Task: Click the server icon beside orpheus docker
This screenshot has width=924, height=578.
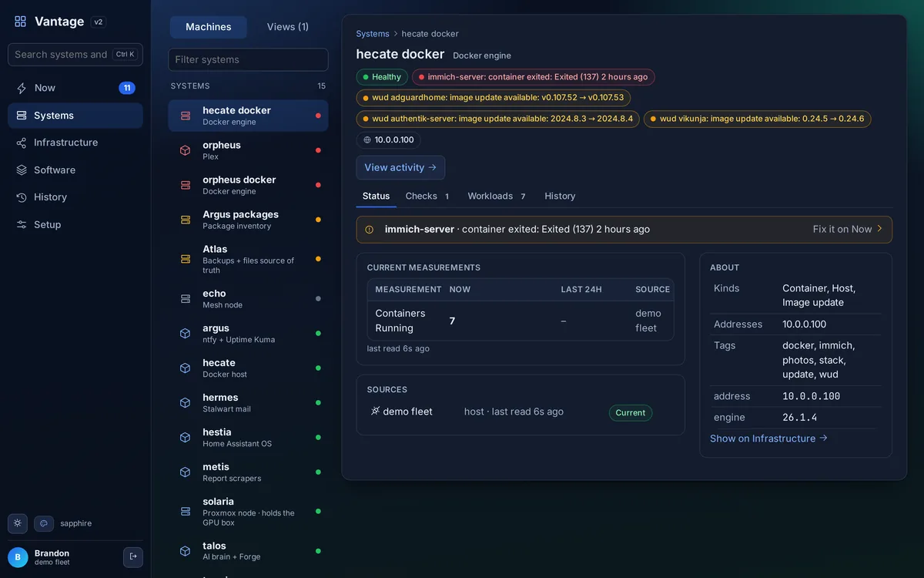Action: pyautogui.click(x=186, y=185)
